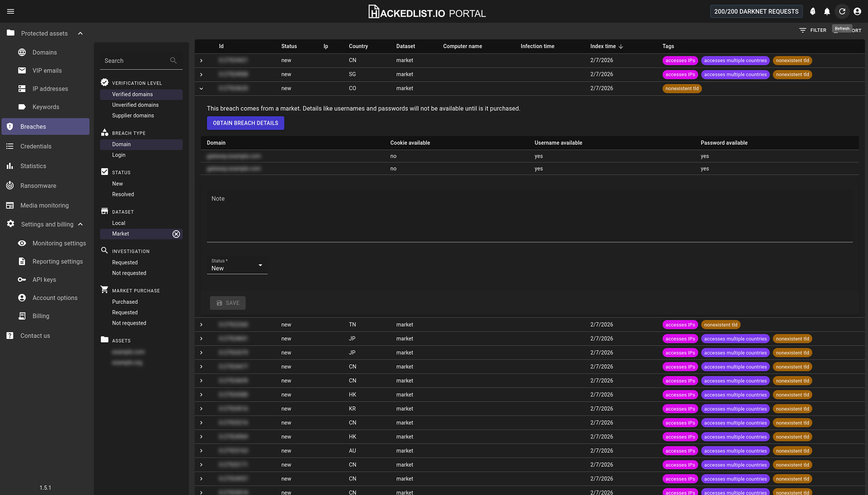
Task: Remove the Market dataset filter
Action: [x=176, y=234]
